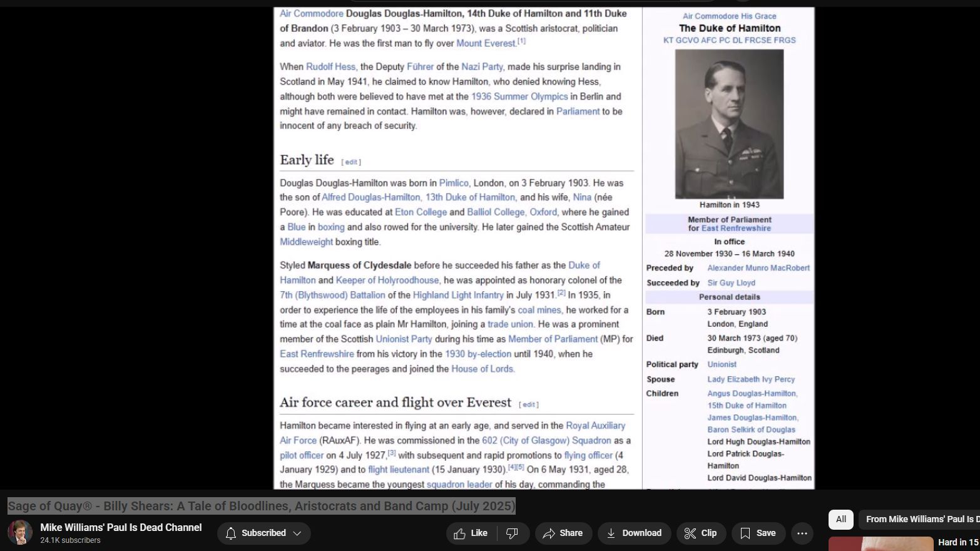
Task: Click the thumbs-up Like button
Action: point(471,533)
